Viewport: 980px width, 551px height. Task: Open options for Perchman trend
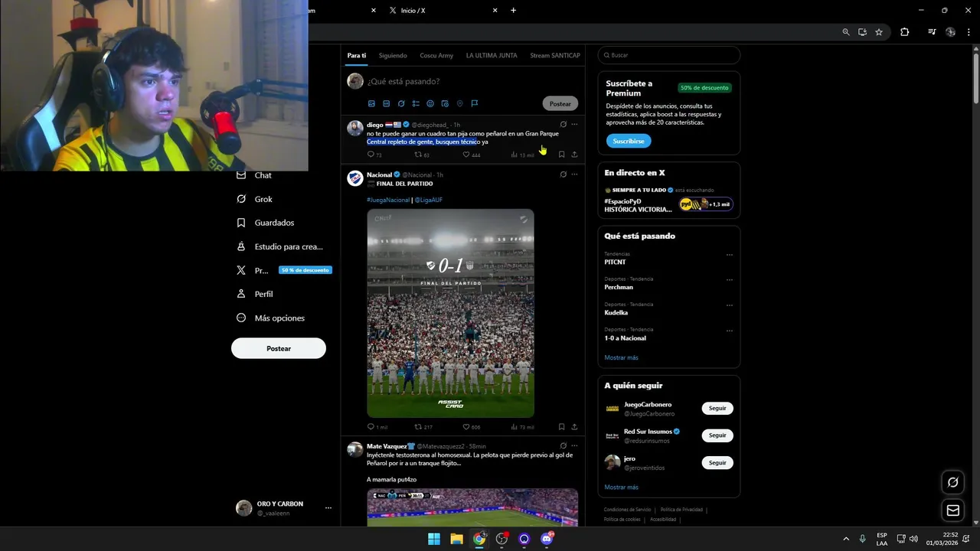pyautogui.click(x=729, y=280)
